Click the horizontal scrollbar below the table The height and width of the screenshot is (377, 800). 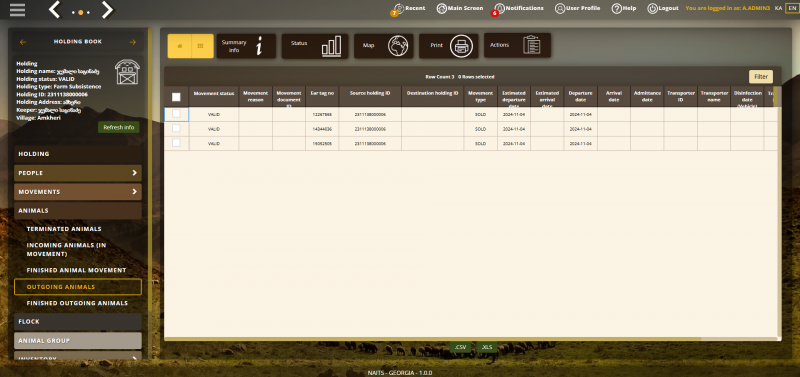coord(433,339)
